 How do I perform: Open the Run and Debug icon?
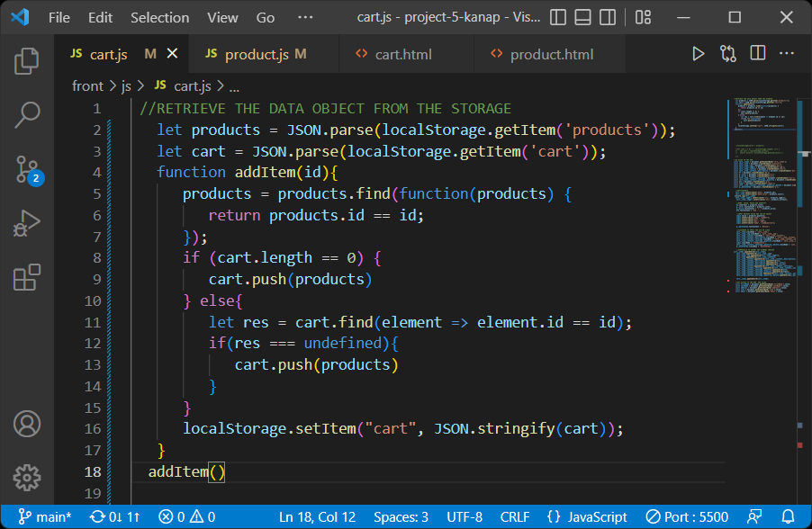26,223
